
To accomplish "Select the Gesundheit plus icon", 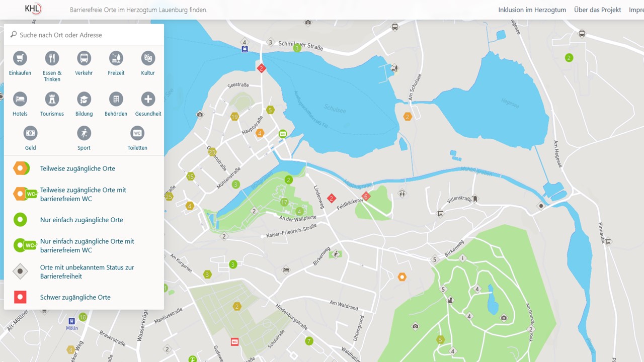I will tap(148, 99).
